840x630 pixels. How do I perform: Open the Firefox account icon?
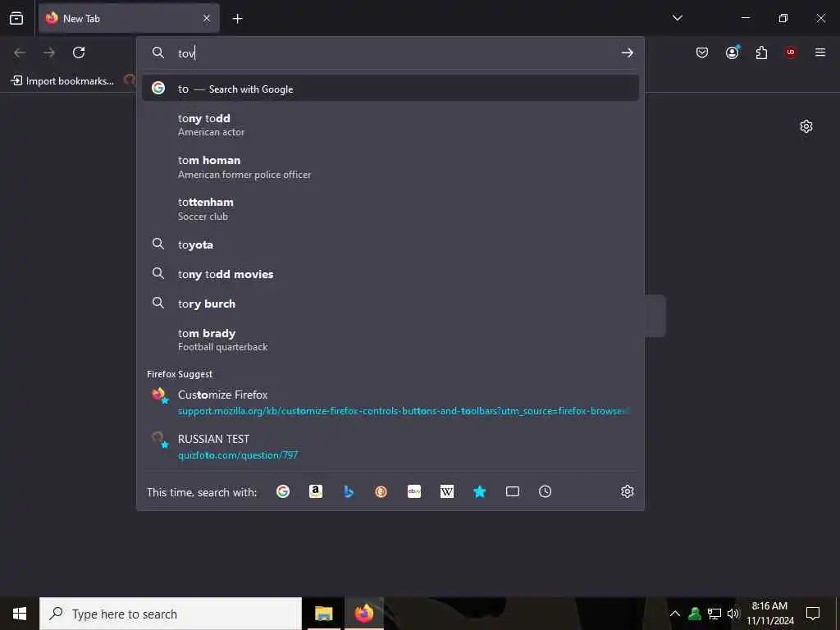click(733, 52)
